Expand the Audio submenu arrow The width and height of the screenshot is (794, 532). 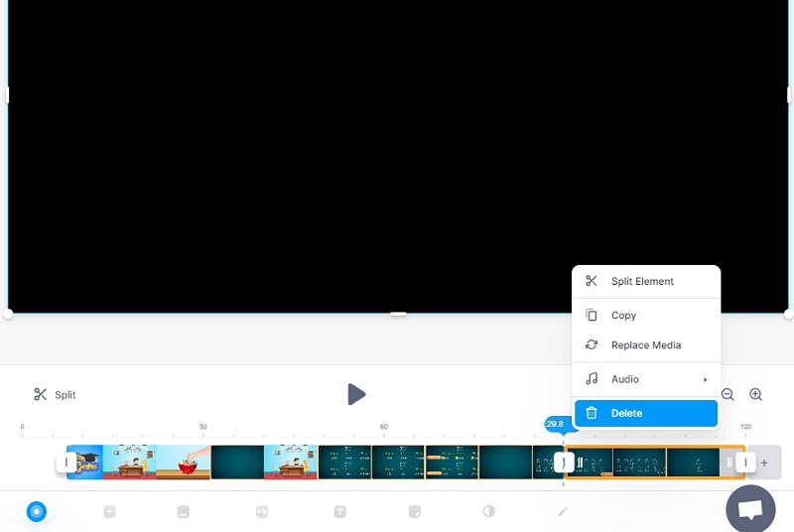click(x=706, y=379)
